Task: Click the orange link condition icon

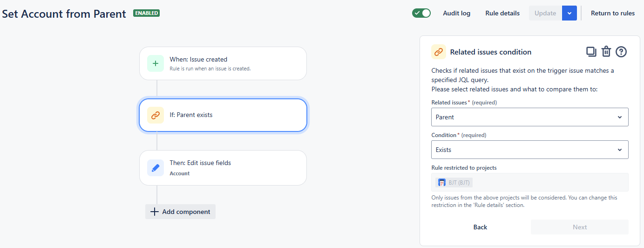Action: [155, 115]
